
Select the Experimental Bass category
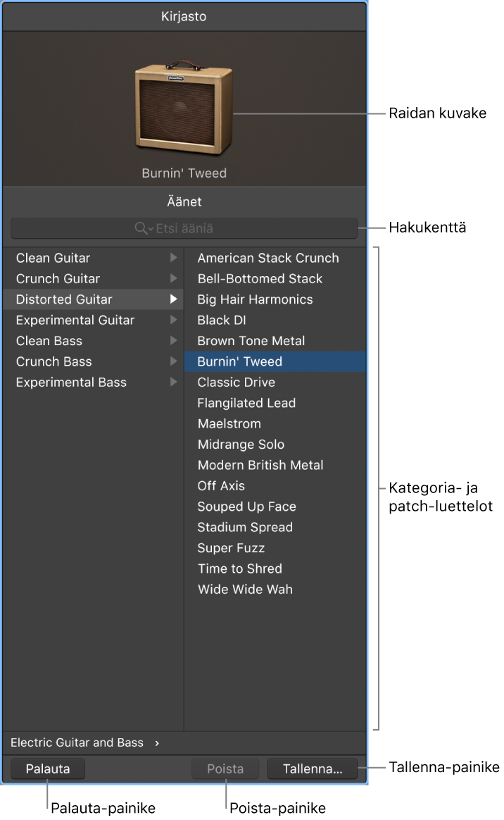click(x=71, y=383)
